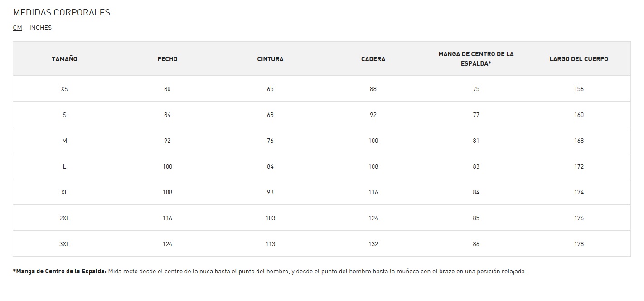This screenshot has width=644, height=301.
Task: Select the L size row label
Action: tap(64, 166)
